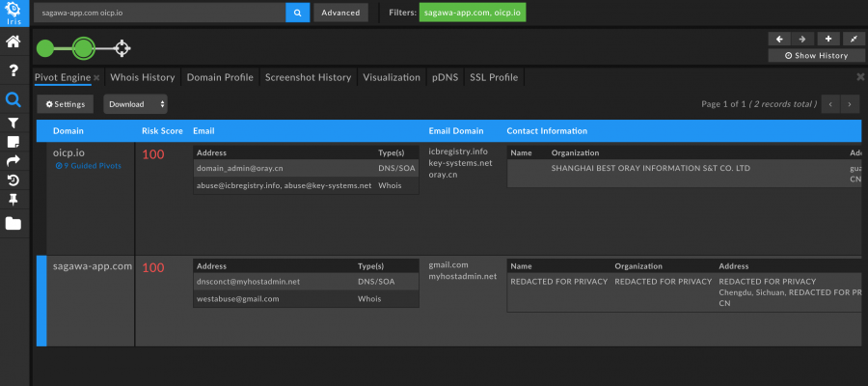Switch to Domain Profile tab

220,77
